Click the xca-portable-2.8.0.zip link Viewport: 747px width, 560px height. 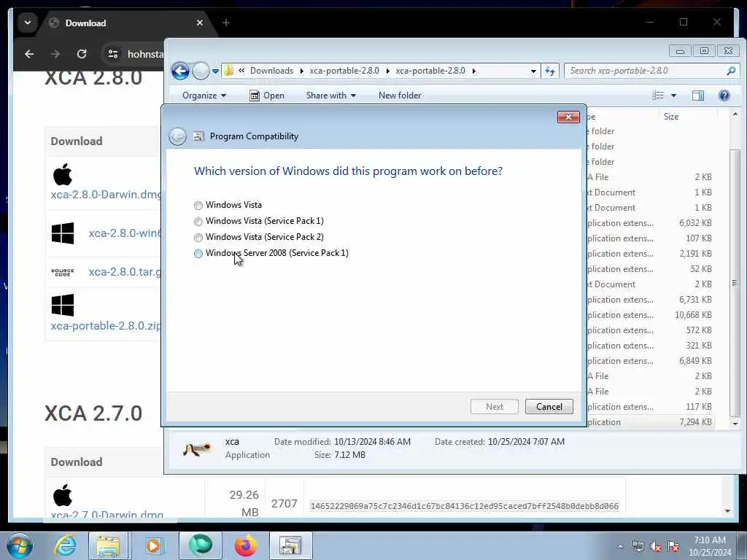coord(106,326)
